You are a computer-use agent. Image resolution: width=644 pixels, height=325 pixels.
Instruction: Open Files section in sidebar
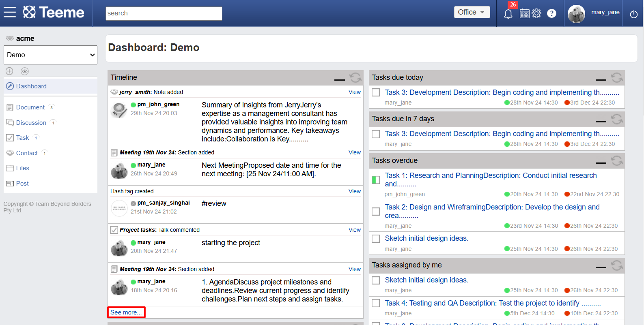click(x=23, y=168)
